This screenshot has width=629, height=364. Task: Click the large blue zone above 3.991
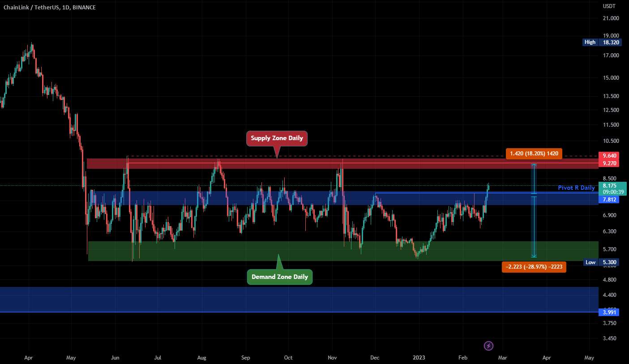pyautogui.click(x=299, y=299)
